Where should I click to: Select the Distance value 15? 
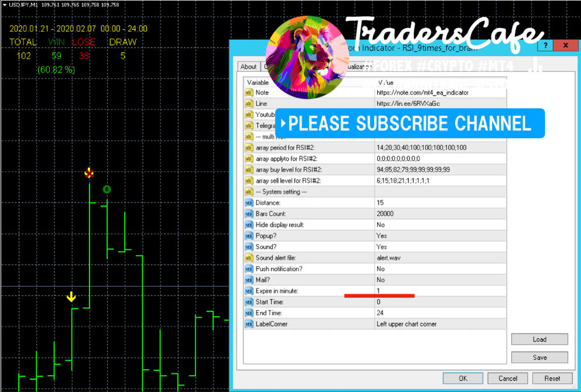click(x=380, y=203)
